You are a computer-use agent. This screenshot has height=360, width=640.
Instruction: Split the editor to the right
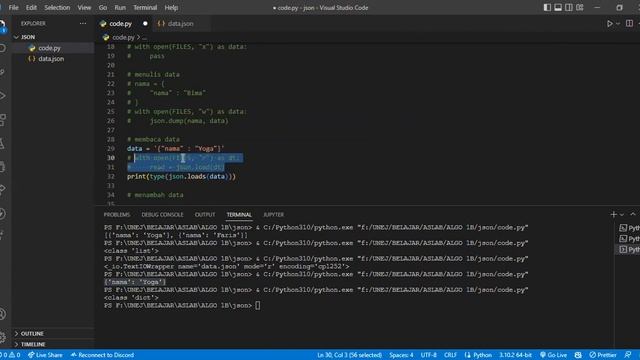point(629,24)
